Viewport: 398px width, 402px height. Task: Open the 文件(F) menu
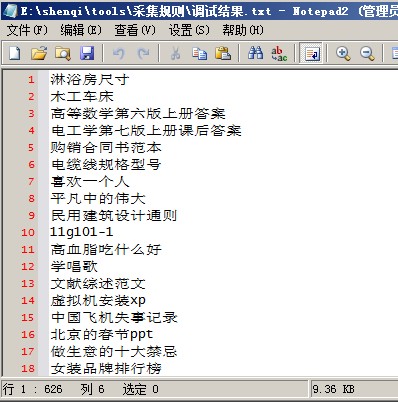tap(27, 31)
